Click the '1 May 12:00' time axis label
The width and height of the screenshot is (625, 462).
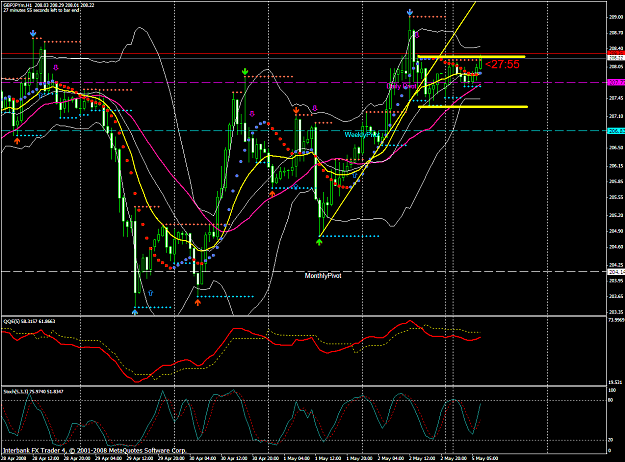(328, 458)
